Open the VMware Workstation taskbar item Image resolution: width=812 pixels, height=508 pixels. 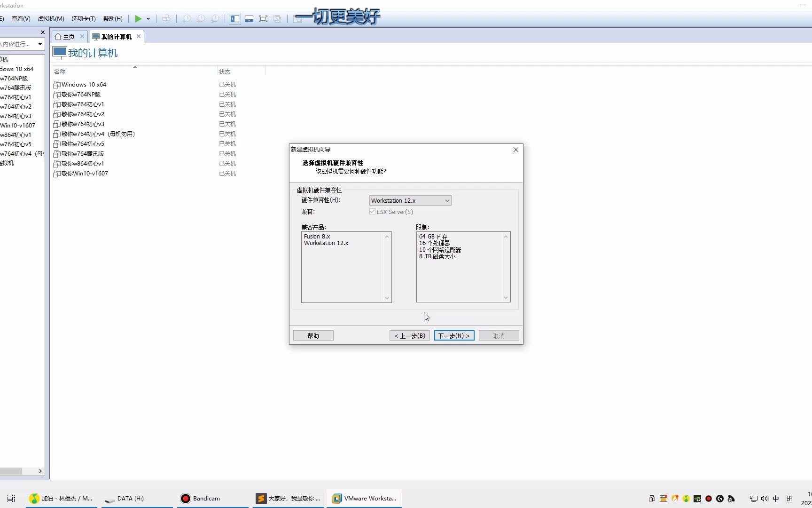coord(364,499)
